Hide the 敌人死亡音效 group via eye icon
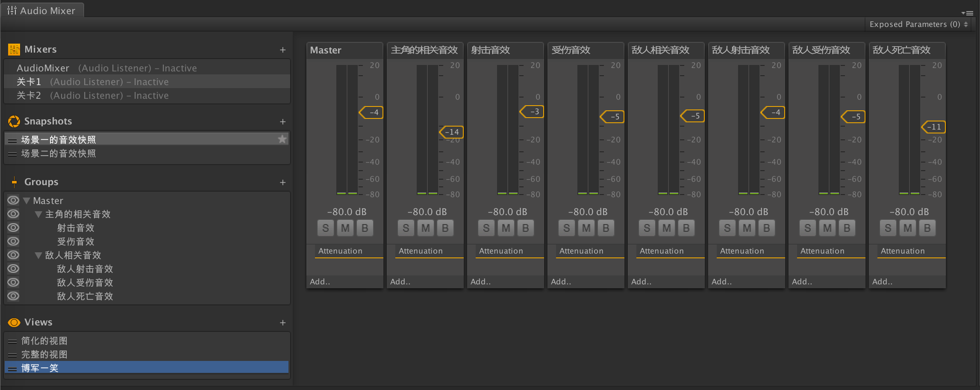The image size is (980, 390). pos(13,296)
